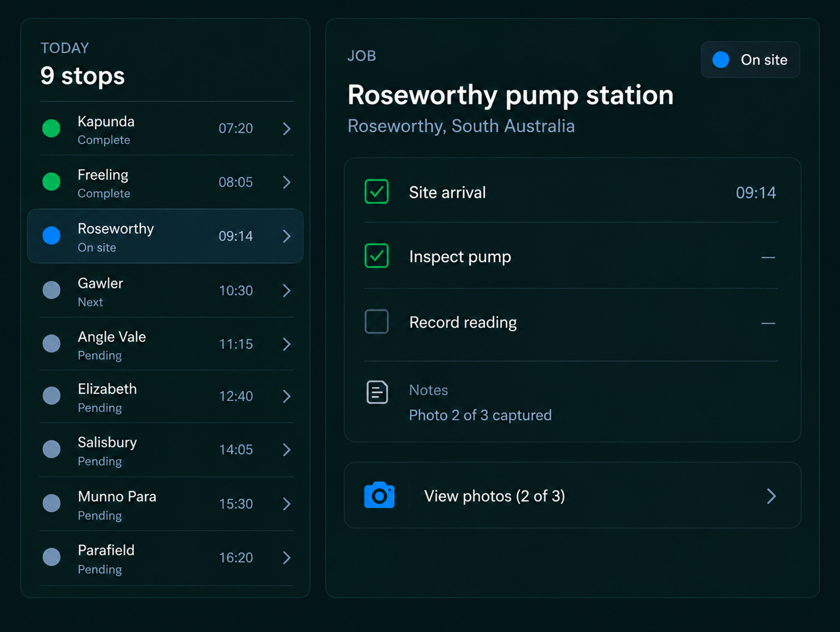
Task: Click the chevron on View photos row
Action: point(771,496)
